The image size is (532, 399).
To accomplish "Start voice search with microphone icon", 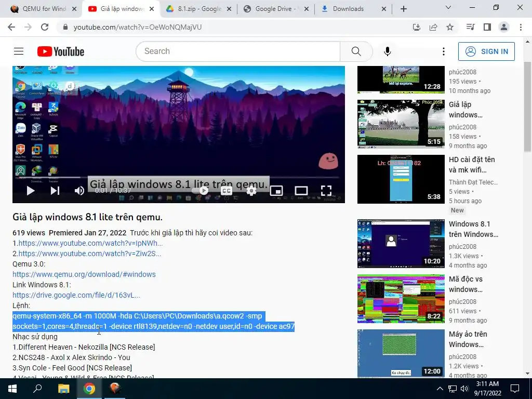I will coord(387,51).
